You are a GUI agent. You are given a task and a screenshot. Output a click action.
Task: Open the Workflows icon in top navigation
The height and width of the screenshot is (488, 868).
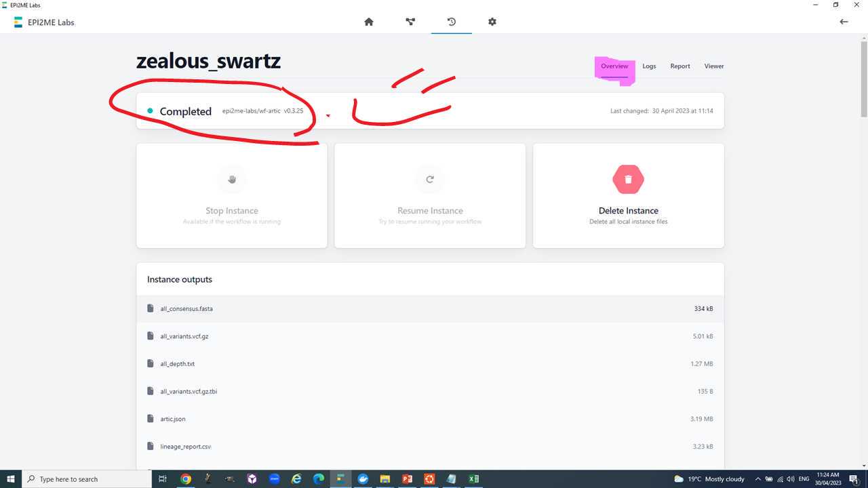410,22
